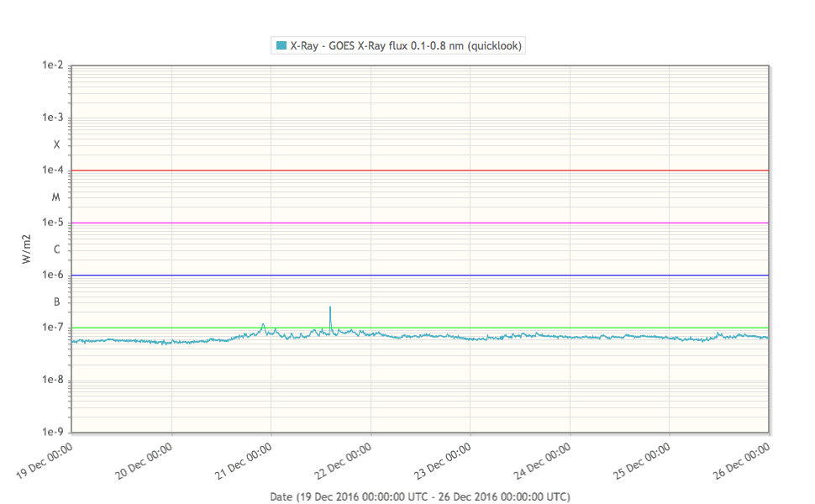Screen dimensions: 815x504
Task: Click the X flare class label
Action: (56, 144)
